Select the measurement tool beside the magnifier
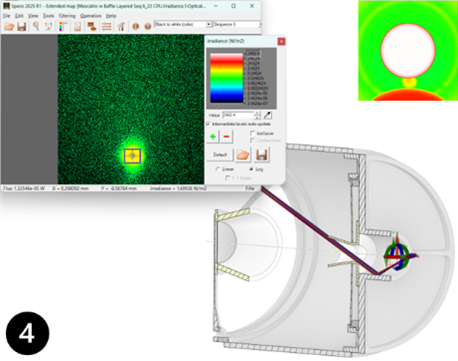The height and width of the screenshot is (361, 458). (x=48, y=26)
